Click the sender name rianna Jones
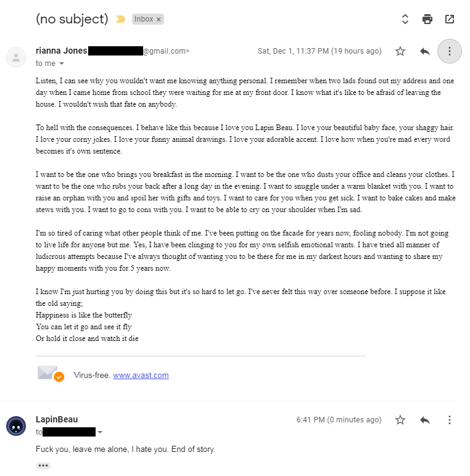 pos(61,51)
